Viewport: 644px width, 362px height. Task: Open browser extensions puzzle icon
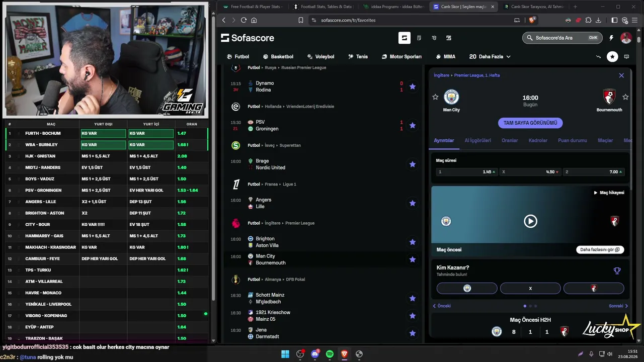pos(588,20)
